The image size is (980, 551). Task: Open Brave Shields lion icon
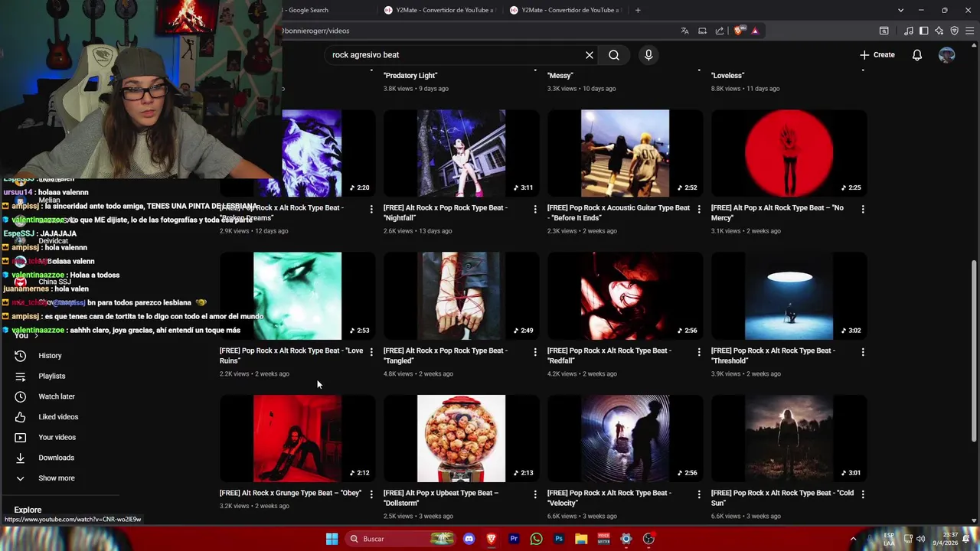pos(738,31)
